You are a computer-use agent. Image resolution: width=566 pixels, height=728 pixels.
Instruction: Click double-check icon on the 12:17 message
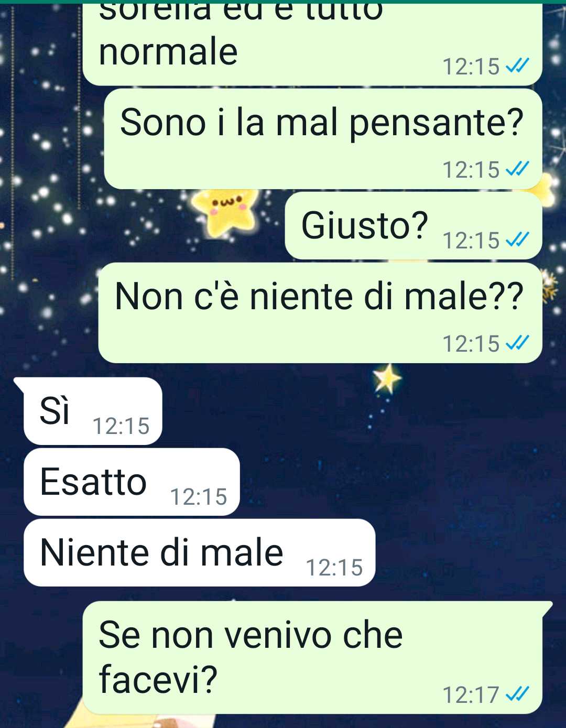point(517,694)
